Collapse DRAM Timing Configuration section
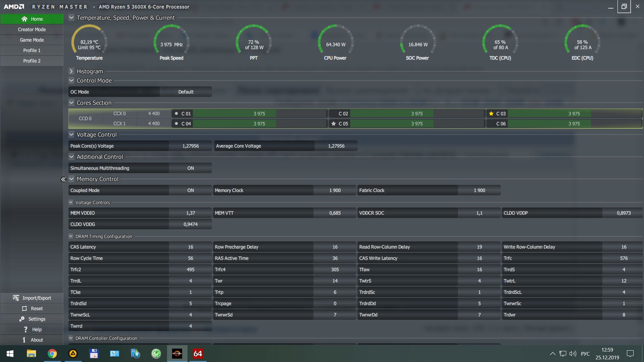Image resolution: width=644 pixels, height=362 pixels. (71, 236)
